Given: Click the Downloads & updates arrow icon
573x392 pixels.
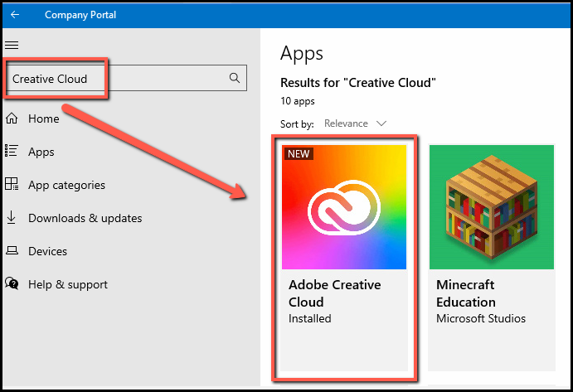Looking at the screenshot, I should 12,217.
